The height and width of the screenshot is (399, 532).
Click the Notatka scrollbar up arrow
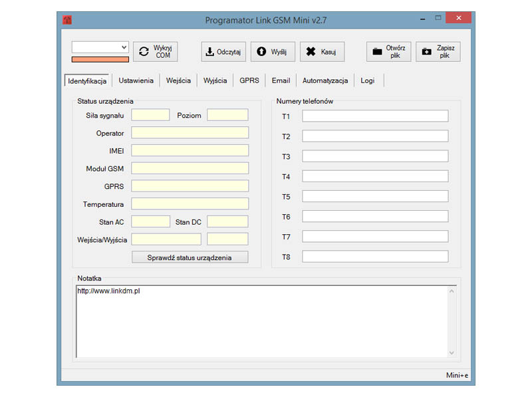tap(452, 291)
